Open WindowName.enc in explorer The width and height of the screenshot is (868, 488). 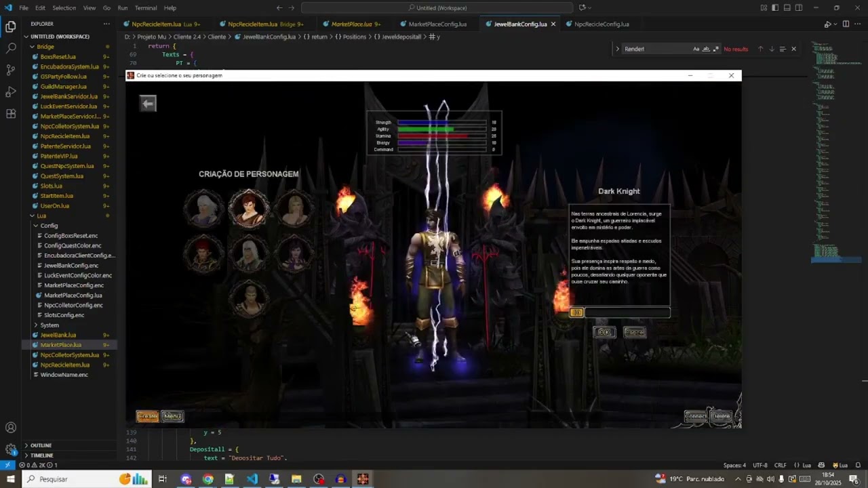point(64,375)
